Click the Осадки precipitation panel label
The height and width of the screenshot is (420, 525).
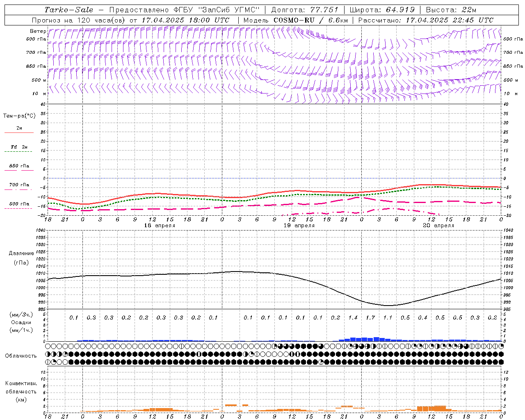pyautogui.click(x=21, y=322)
